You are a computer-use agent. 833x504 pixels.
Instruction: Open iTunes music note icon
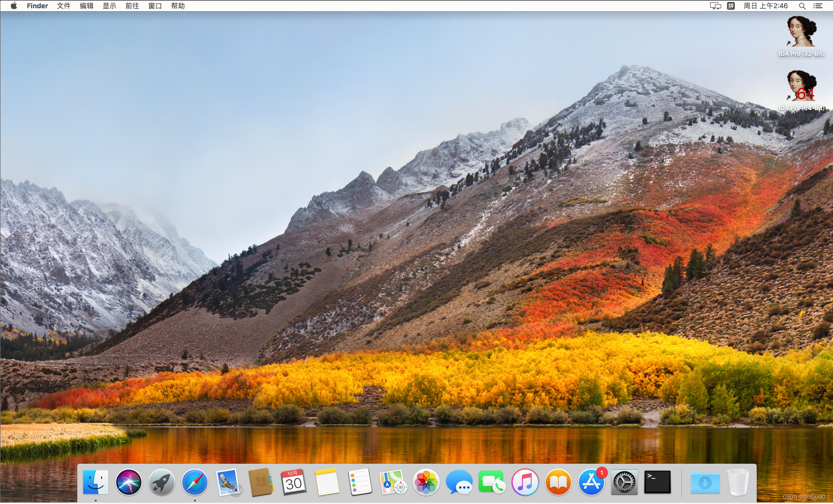coord(525,482)
